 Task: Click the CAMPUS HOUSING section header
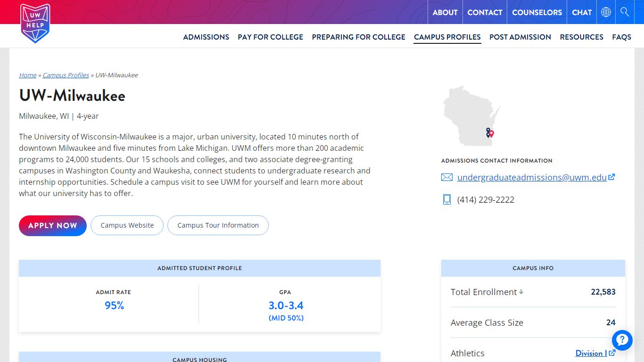(x=199, y=358)
